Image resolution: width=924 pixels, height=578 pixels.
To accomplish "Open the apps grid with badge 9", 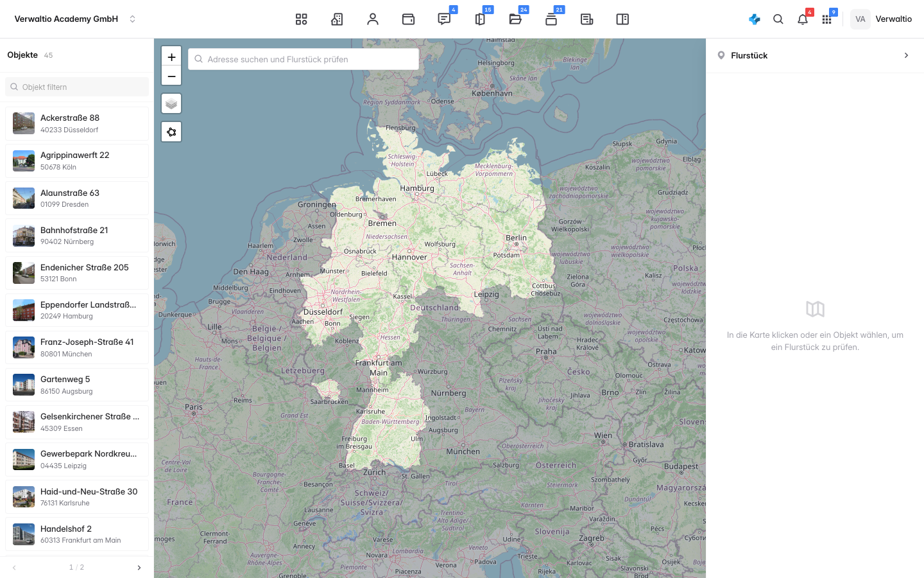I will (826, 19).
